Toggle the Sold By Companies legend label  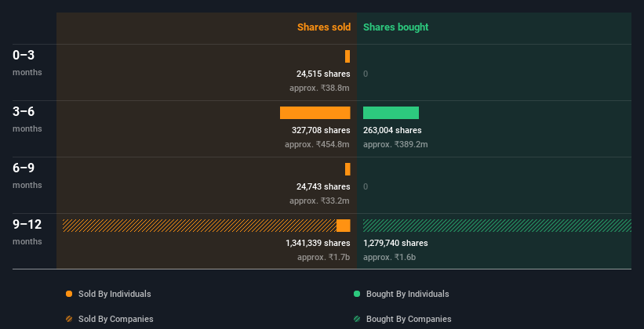pos(116,319)
